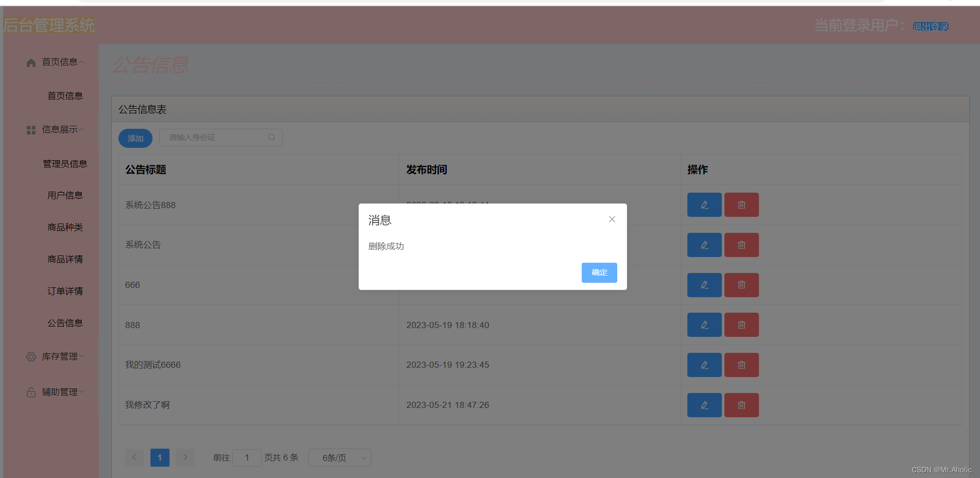Click the gear icon beside 库存管理
This screenshot has height=478, width=980.
coord(31,356)
